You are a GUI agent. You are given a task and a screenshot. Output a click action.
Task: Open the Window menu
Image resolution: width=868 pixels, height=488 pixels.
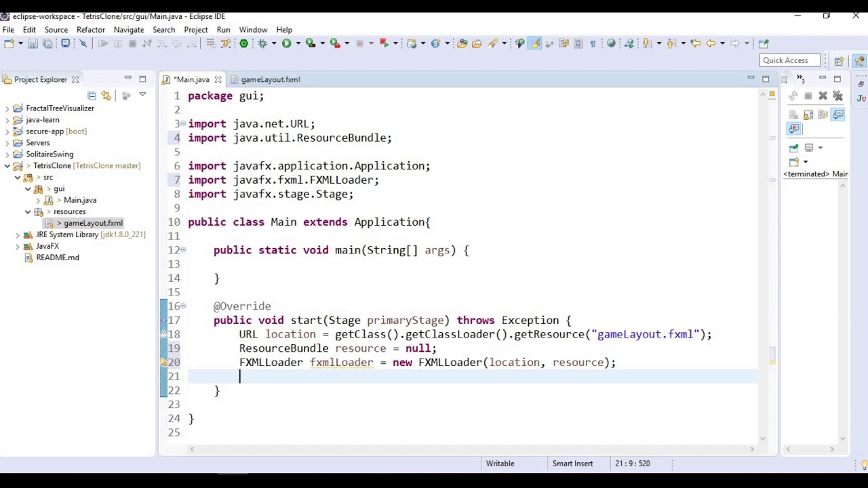[x=253, y=30]
